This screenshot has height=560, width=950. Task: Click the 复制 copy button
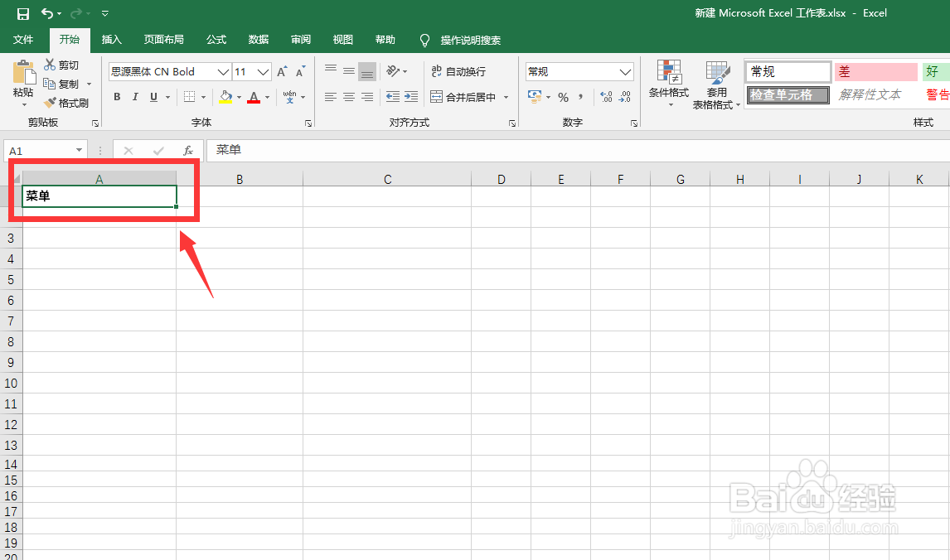pos(61,84)
